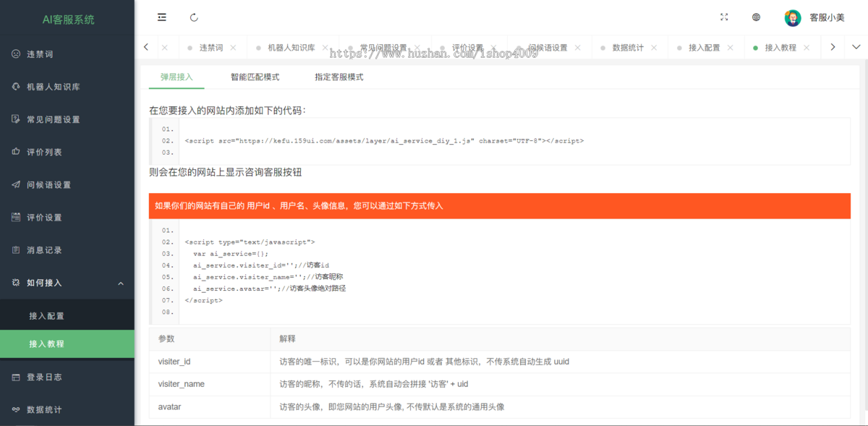Viewport: 868px width, 426px height.
Task: Switch to the 违禁词 page tab
Action: pyautogui.click(x=210, y=48)
